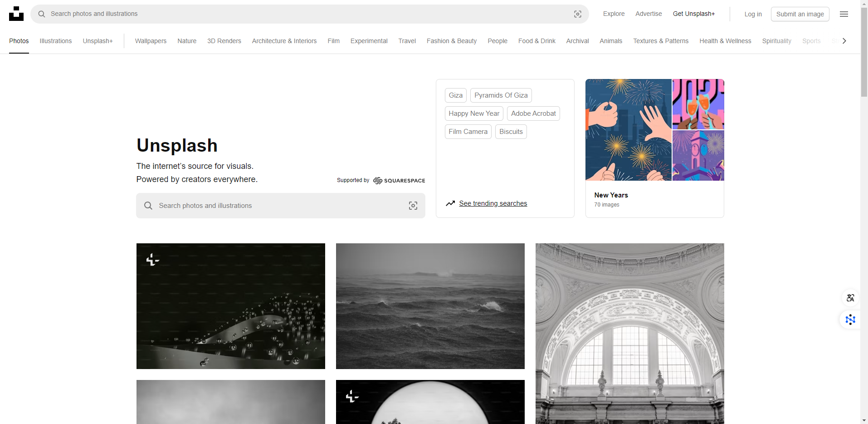Open the Unsplash+ tab
The height and width of the screenshot is (424, 868).
98,41
